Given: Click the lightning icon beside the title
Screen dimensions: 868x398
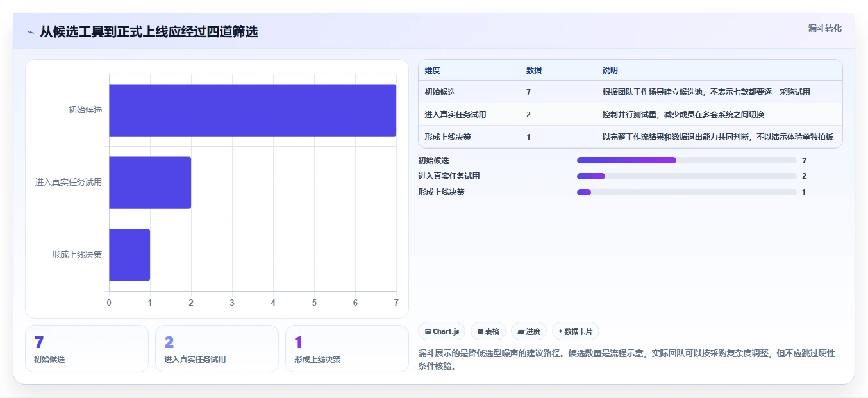Looking at the screenshot, I should pyautogui.click(x=30, y=31).
